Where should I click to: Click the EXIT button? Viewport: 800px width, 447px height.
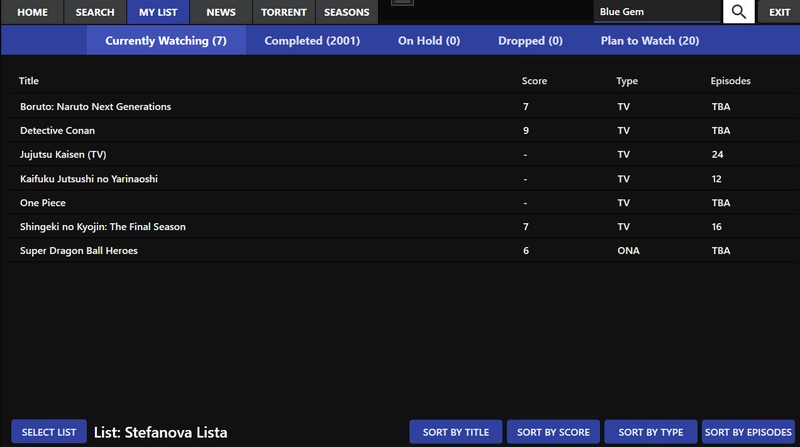[x=779, y=12]
